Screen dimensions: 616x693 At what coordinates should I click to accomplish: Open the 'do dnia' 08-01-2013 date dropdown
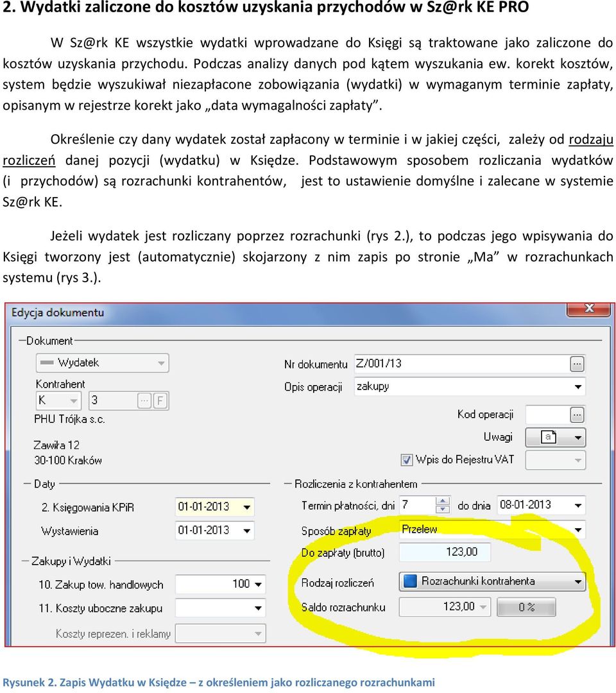tap(577, 505)
